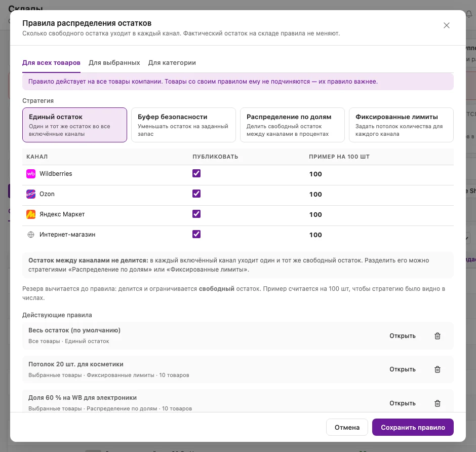
Task: Toggle the Яндекс Маркет publish checkbox
Action: pyautogui.click(x=196, y=214)
